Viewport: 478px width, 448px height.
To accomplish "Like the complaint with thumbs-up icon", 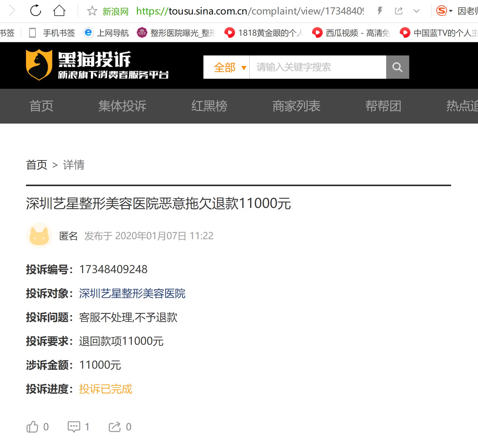I will pos(32,427).
